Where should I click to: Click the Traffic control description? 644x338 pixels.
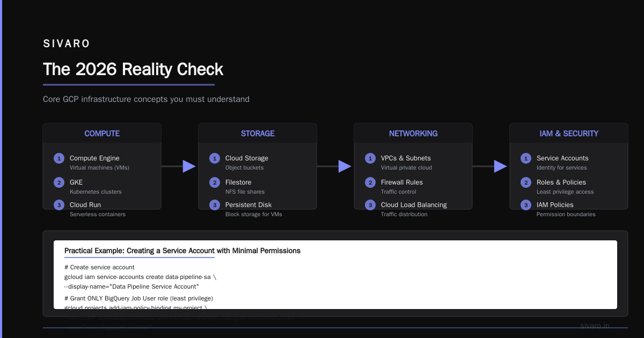399,192
